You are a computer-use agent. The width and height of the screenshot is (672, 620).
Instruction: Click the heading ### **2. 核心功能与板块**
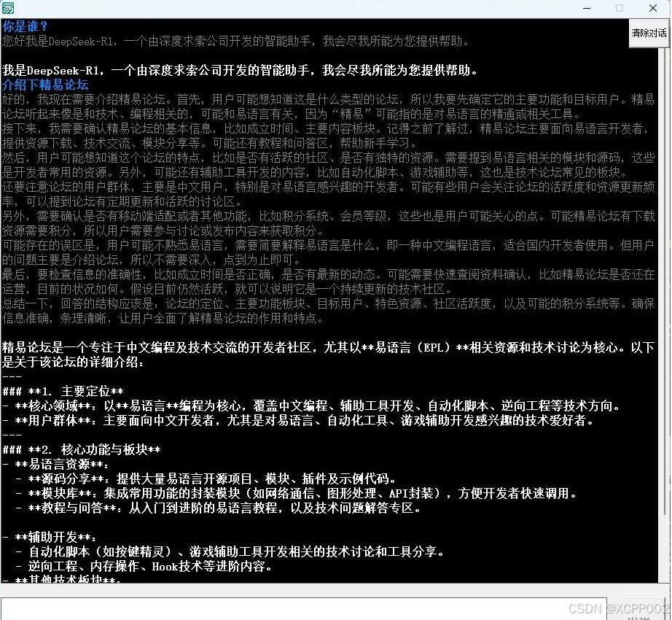click(x=82, y=449)
